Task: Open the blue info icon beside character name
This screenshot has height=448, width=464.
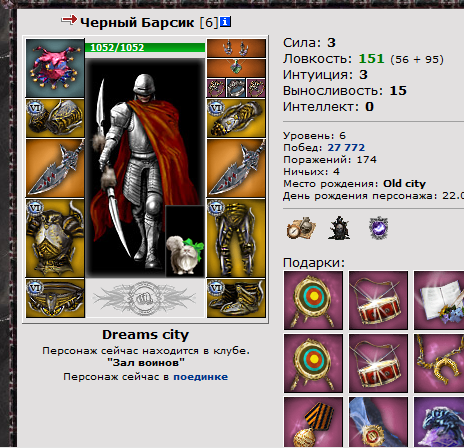Action: [x=225, y=22]
